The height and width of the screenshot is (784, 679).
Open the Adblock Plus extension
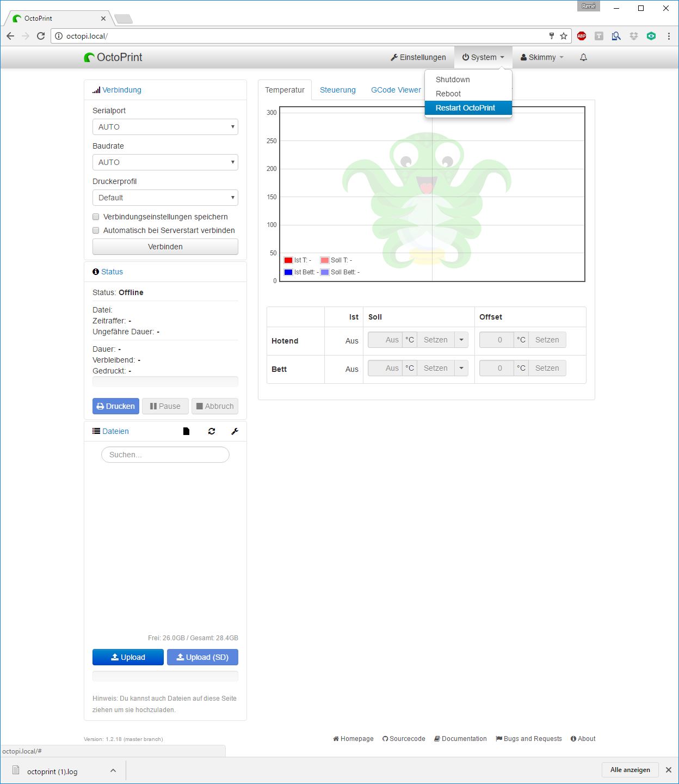[x=582, y=36]
